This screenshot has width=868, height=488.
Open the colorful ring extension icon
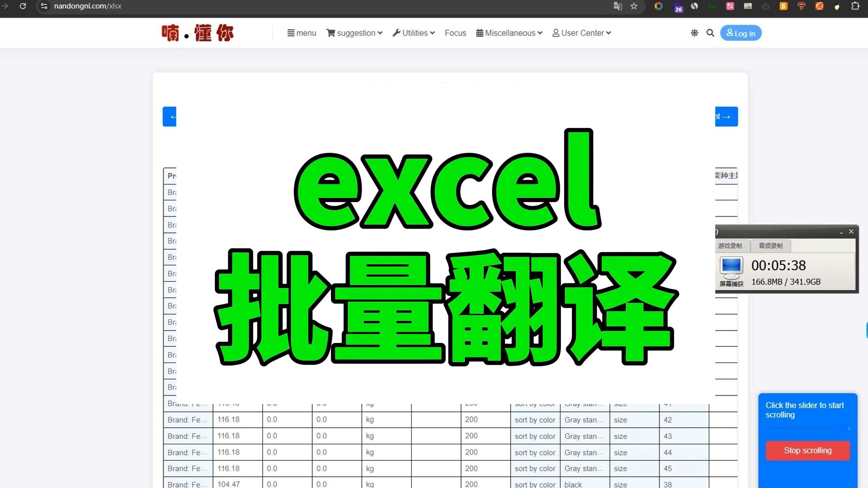[x=658, y=6]
